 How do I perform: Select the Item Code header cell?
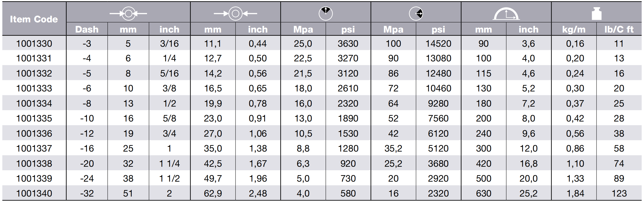pyautogui.click(x=34, y=19)
